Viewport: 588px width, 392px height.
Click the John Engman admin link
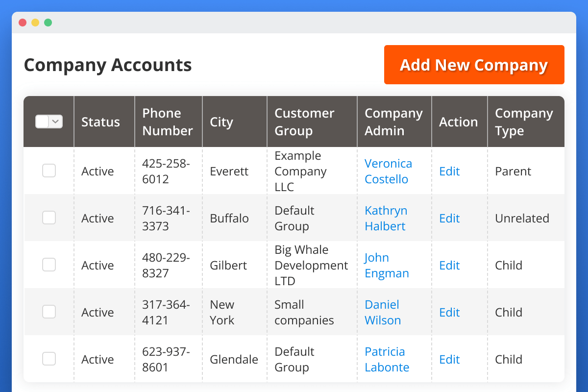[x=386, y=265]
